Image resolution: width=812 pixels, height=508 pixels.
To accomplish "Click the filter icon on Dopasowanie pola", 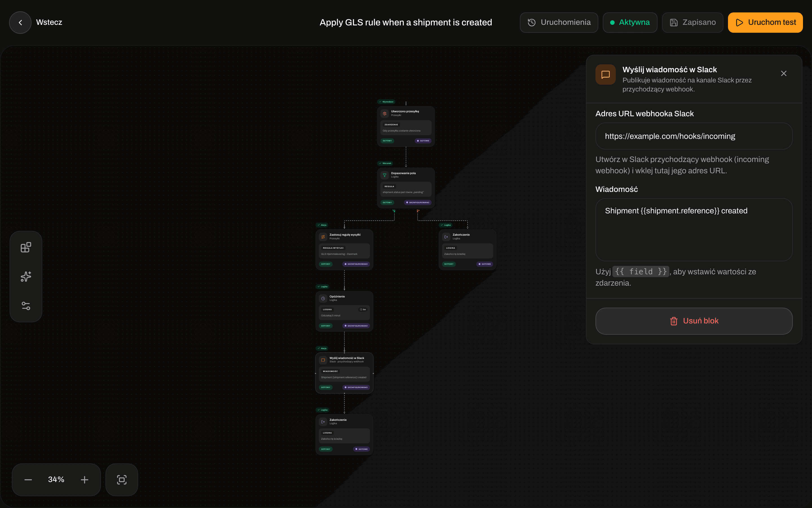I will click(385, 175).
